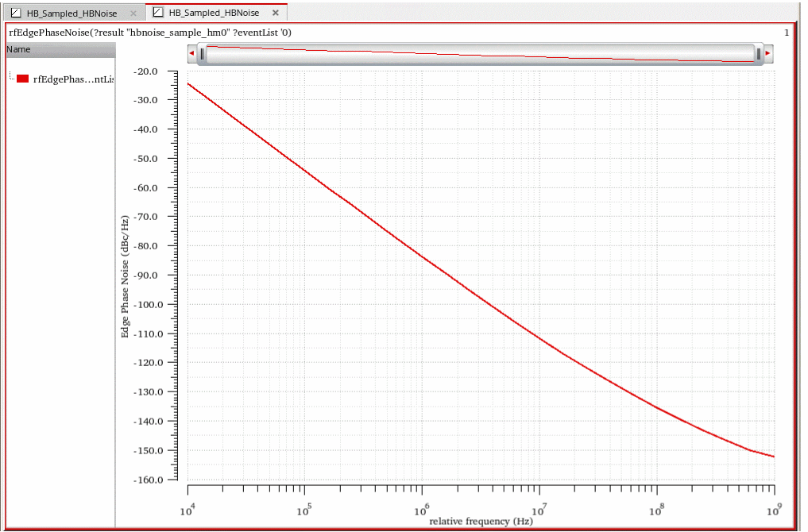Screen dimensions: 808x532
Task: Click graph icon on first HB_Sampled_HBNoise tab
Action: tap(16, 13)
